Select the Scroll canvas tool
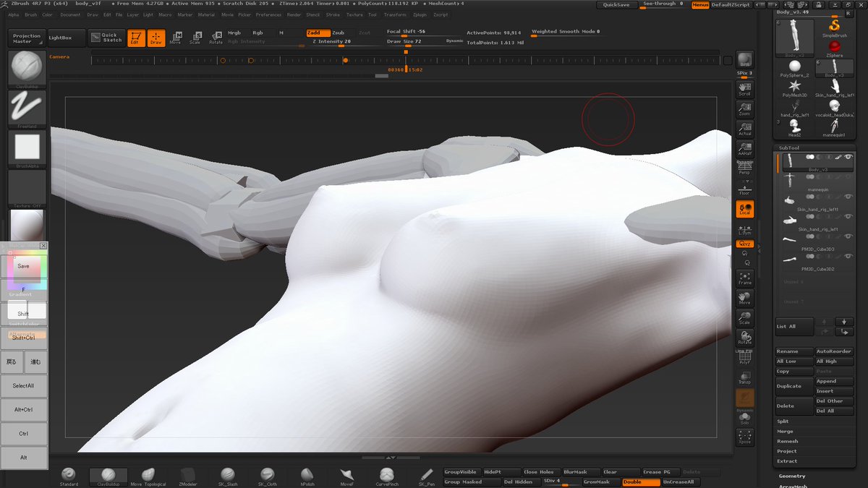Viewport: 868px width, 488px height. click(x=744, y=90)
